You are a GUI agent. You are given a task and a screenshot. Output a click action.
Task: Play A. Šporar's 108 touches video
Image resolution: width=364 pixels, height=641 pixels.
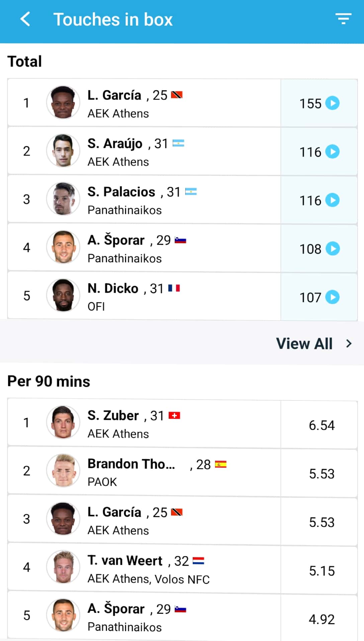click(x=333, y=249)
